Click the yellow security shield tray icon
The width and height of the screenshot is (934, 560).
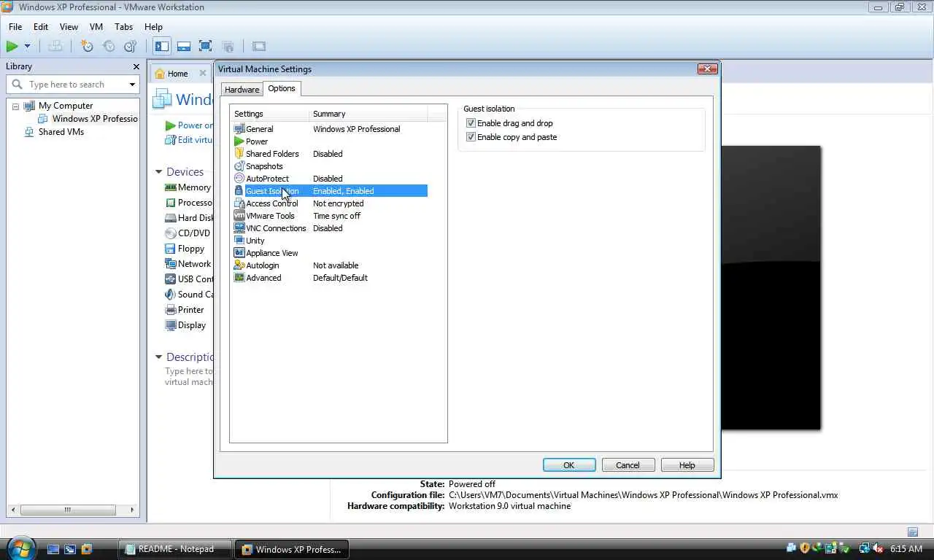[805, 548]
